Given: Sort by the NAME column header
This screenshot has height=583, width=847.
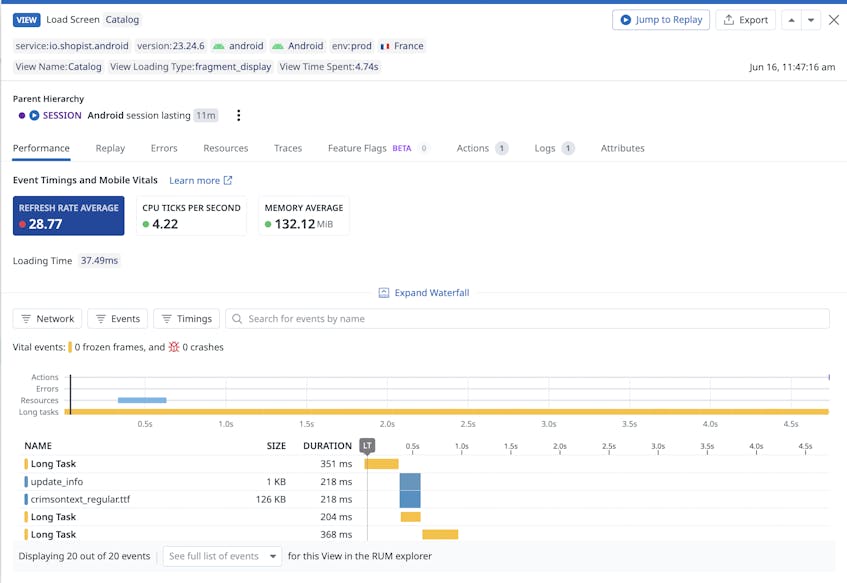Looking at the screenshot, I should coord(38,446).
